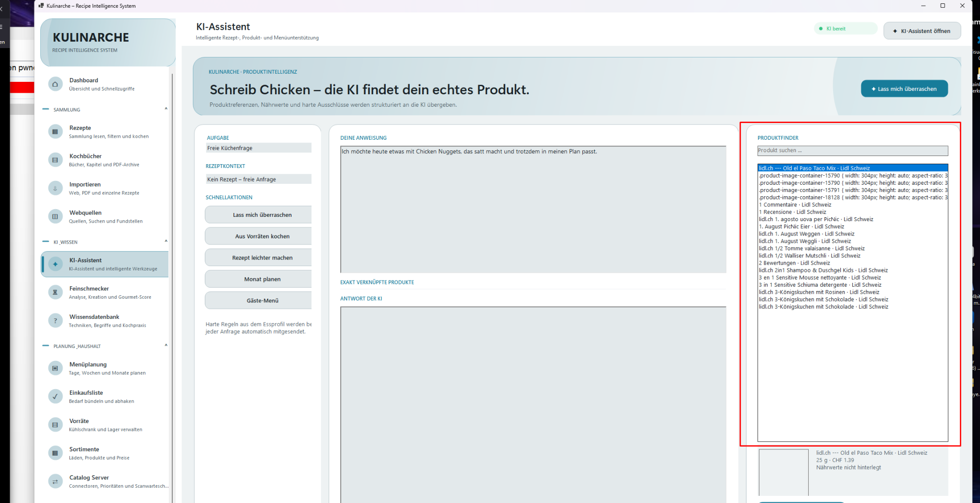Click into the Antwort der KI text area

533,404
